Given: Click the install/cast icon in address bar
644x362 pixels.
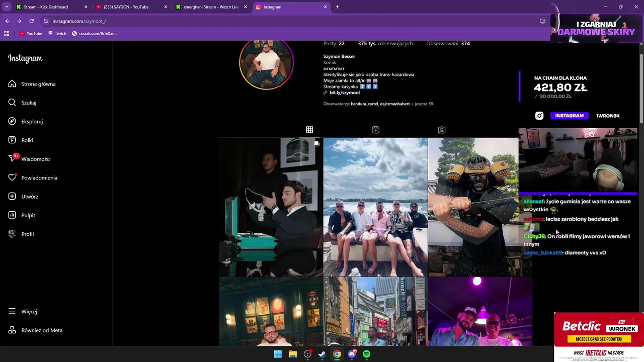Looking at the screenshot, I should tap(542, 21).
